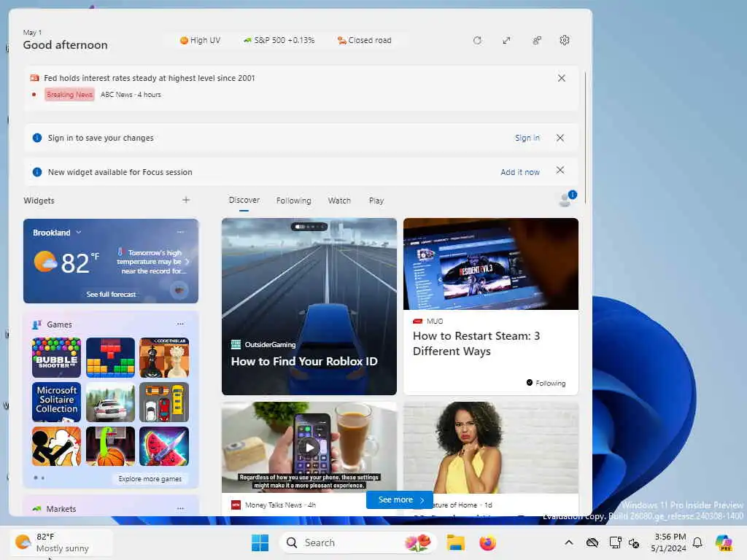Screen dimensions: 747x560
Task: Switch to the Discover tab
Action: [x=244, y=200]
